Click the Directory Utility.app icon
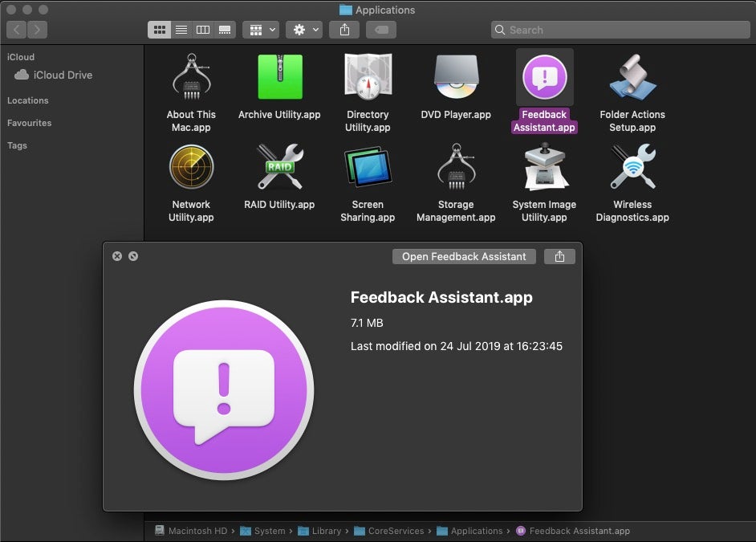 [368, 77]
